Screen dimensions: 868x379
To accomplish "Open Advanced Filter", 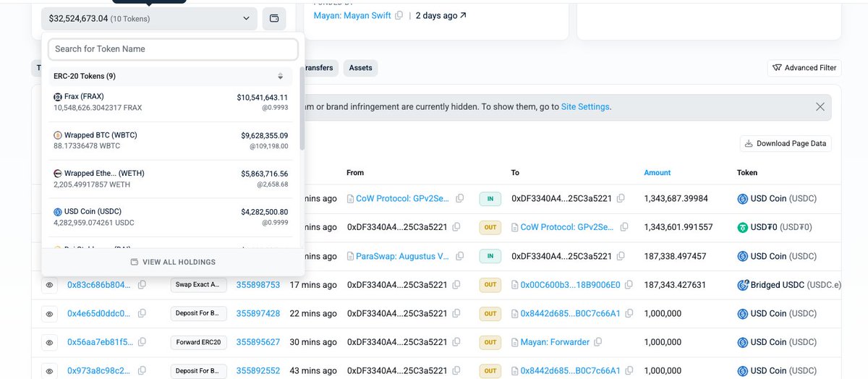I will tap(804, 68).
